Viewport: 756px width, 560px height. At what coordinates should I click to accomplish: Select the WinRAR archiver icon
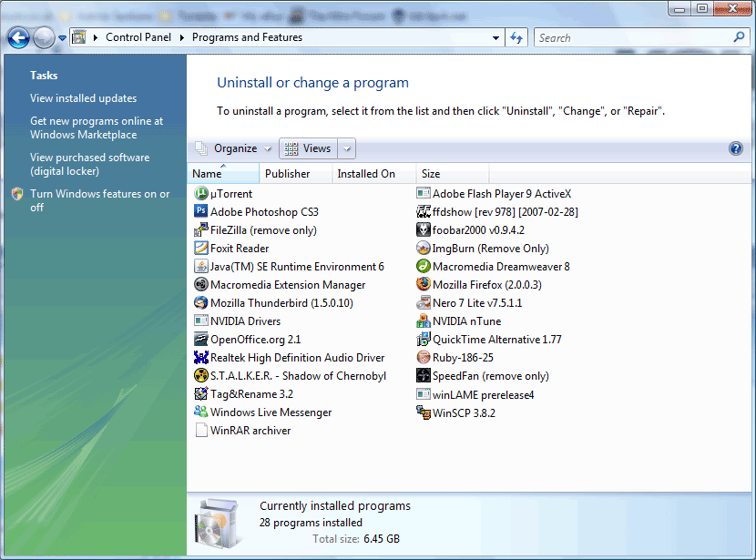pyautogui.click(x=200, y=431)
